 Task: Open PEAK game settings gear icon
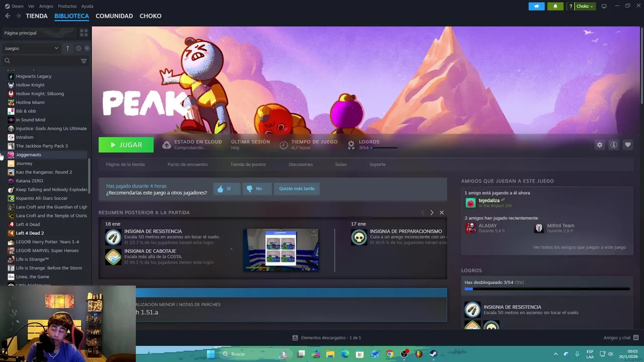(x=599, y=145)
